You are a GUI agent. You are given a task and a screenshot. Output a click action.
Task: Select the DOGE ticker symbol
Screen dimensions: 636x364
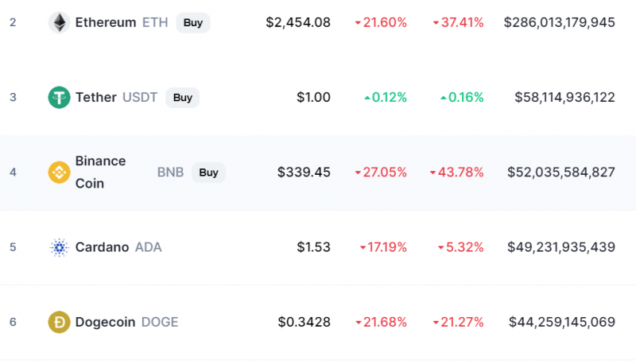click(x=160, y=322)
